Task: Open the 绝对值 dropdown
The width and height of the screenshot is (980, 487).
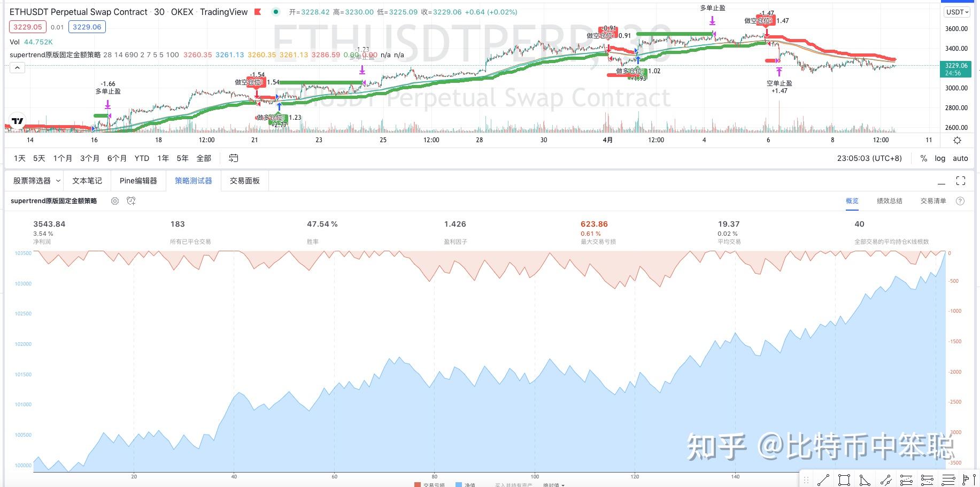Action: (x=553, y=485)
